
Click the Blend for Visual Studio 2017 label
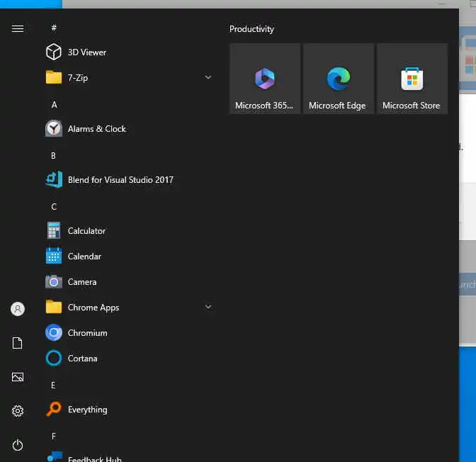(120, 180)
